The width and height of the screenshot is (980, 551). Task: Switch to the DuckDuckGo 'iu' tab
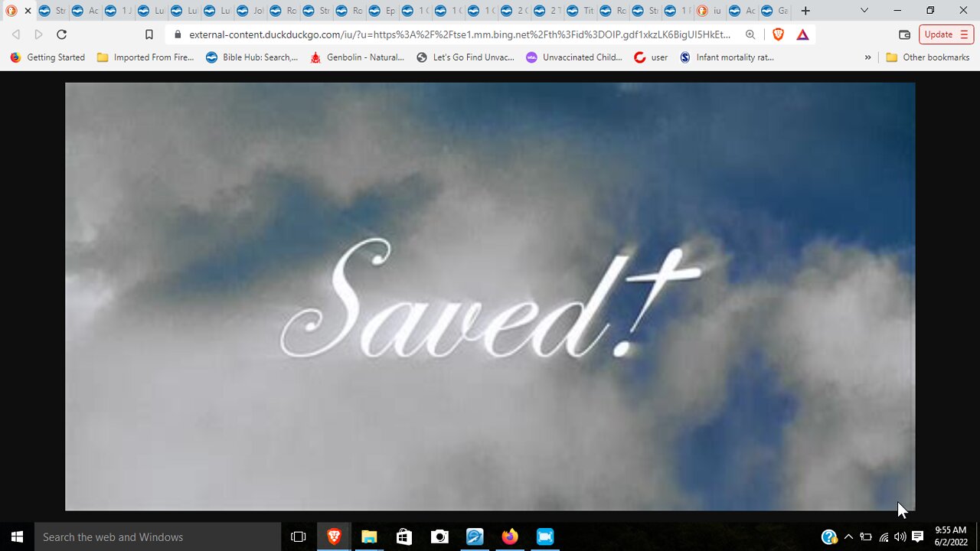(709, 11)
